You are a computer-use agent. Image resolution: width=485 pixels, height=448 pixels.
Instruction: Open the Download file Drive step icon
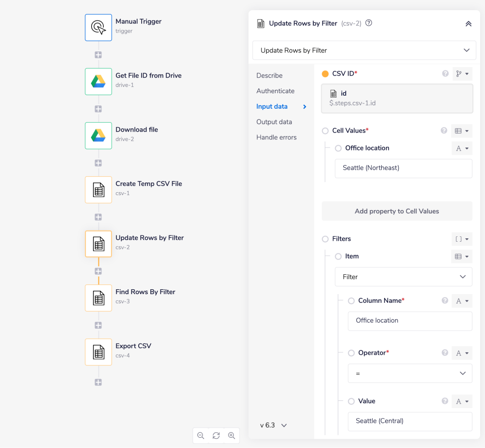[98, 135]
